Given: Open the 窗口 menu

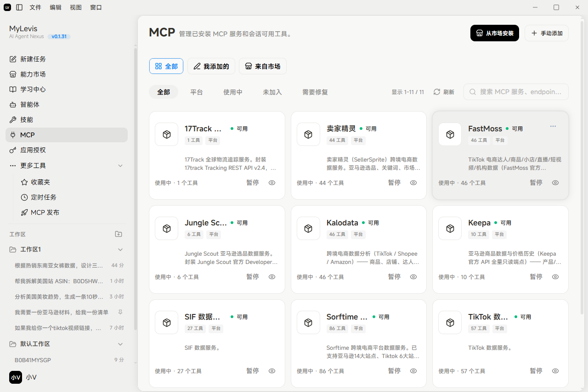Looking at the screenshot, I should coord(96,7).
